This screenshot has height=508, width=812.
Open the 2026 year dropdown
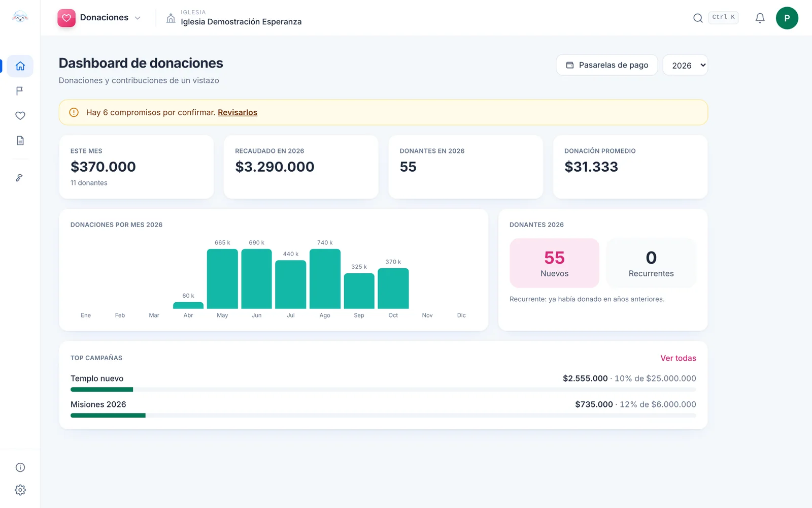[685, 65]
